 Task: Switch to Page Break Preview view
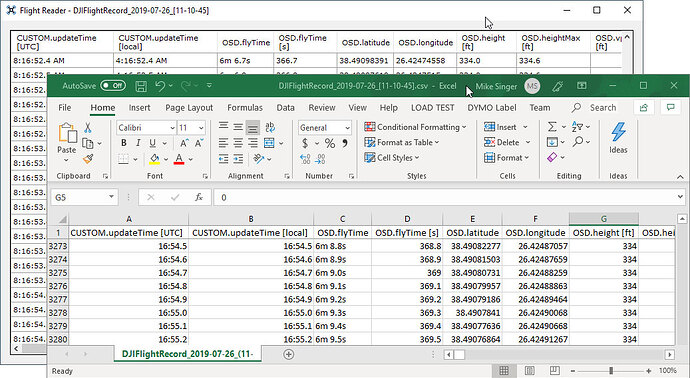coord(554,371)
